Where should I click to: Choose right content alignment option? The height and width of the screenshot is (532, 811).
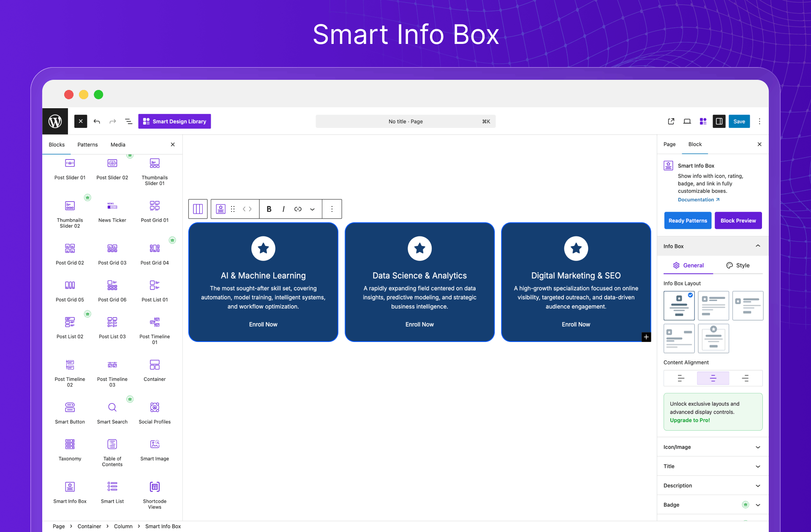point(746,378)
